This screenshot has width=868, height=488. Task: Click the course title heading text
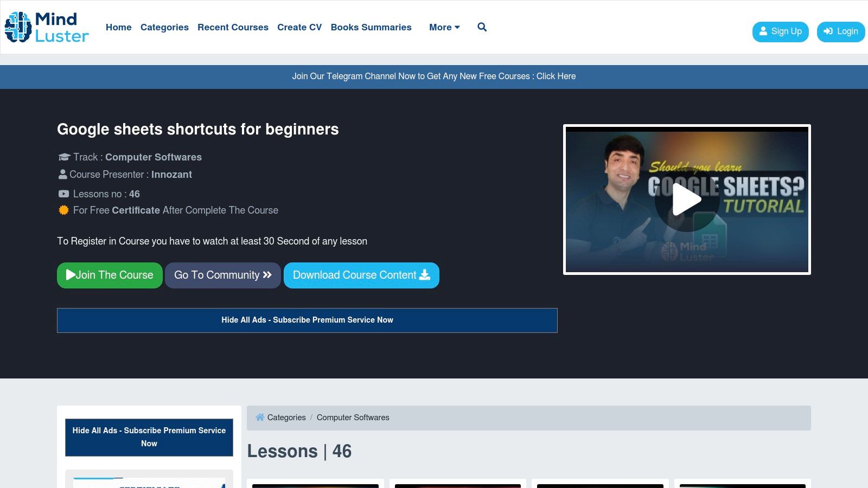[198, 129]
